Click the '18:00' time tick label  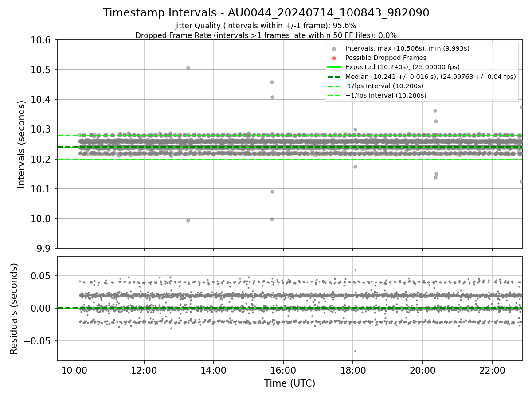353,370
